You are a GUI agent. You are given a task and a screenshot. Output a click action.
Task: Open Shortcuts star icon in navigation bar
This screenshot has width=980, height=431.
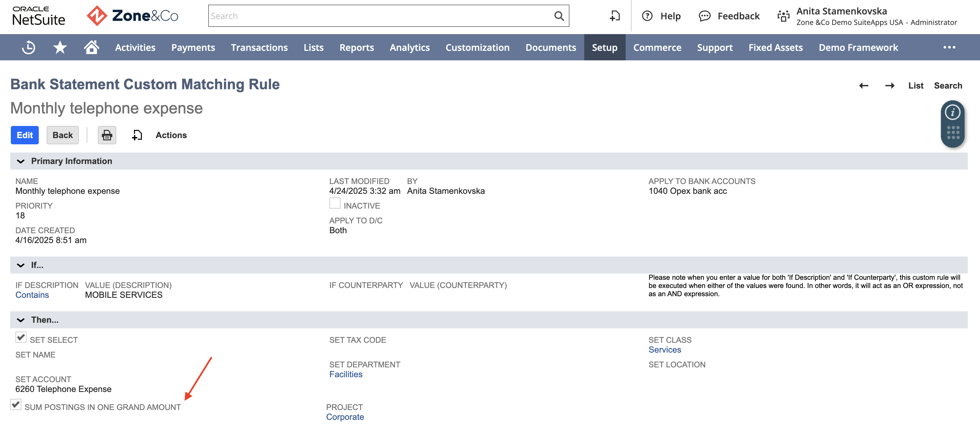point(60,48)
